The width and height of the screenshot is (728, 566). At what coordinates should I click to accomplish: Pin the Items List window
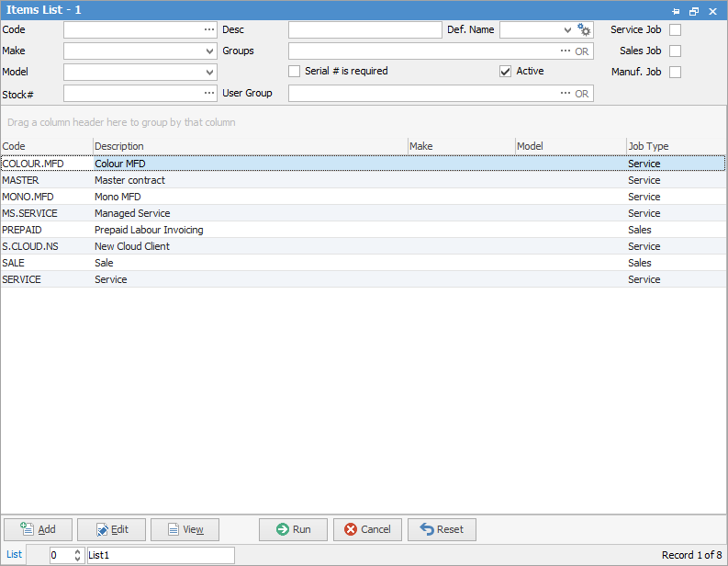[676, 11]
